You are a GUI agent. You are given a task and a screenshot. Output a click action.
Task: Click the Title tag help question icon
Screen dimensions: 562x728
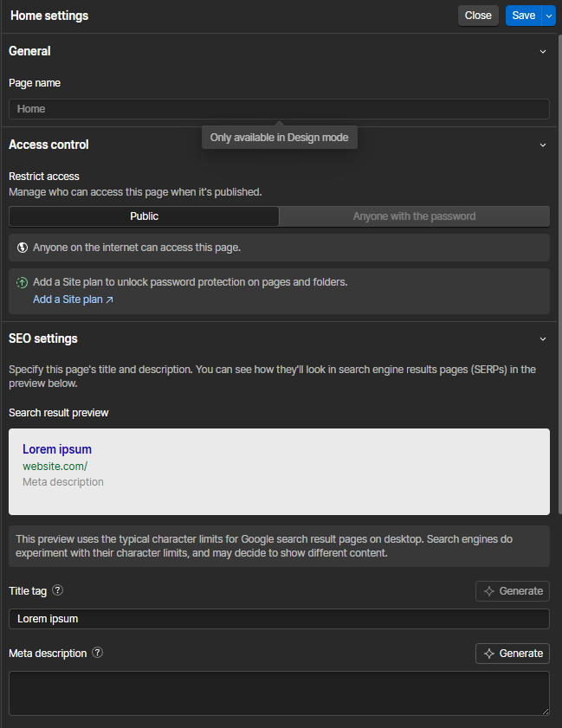point(57,590)
